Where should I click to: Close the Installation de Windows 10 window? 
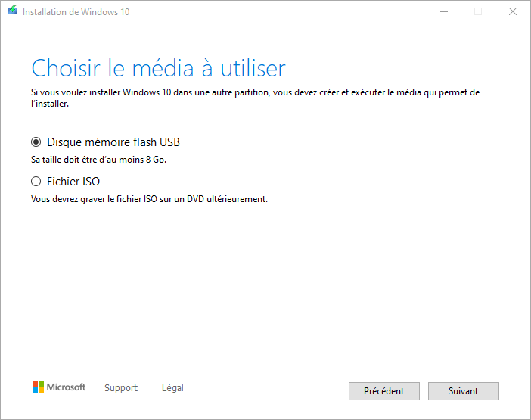tap(513, 12)
